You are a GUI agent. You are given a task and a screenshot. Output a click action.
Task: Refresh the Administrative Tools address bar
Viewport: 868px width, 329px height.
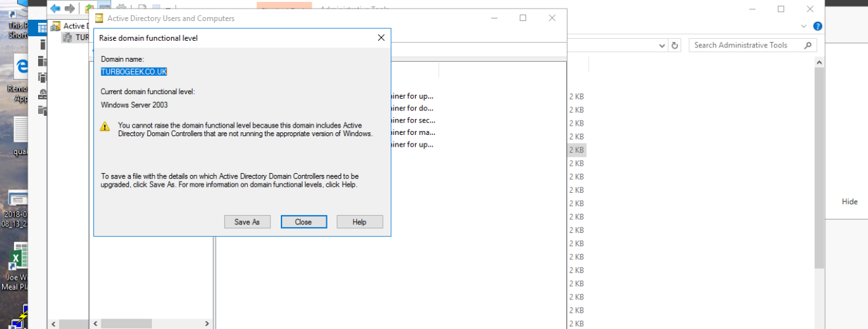(x=675, y=45)
